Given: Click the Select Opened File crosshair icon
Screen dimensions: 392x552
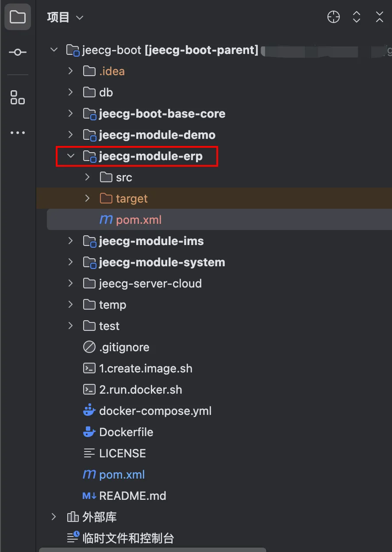Looking at the screenshot, I should (x=333, y=17).
